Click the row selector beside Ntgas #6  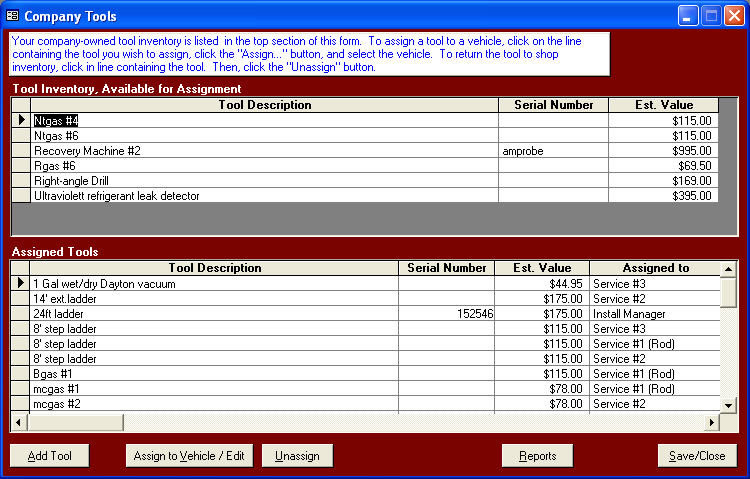click(20, 136)
